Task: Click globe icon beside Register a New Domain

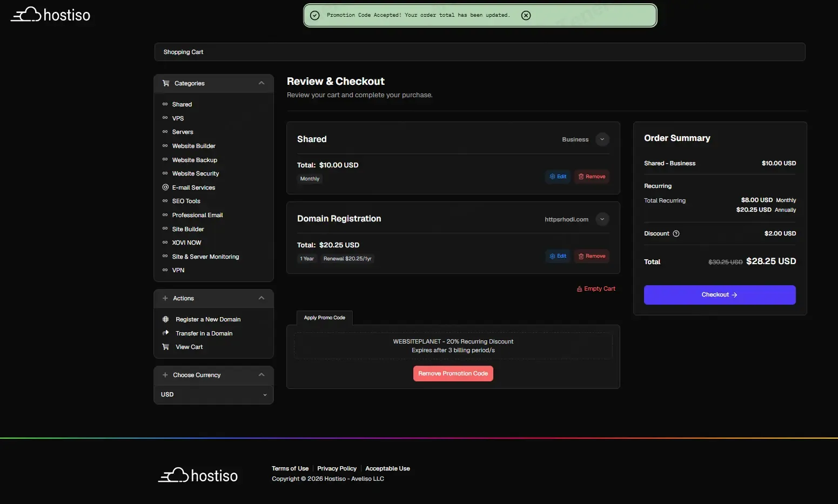Action: pos(166,319)
